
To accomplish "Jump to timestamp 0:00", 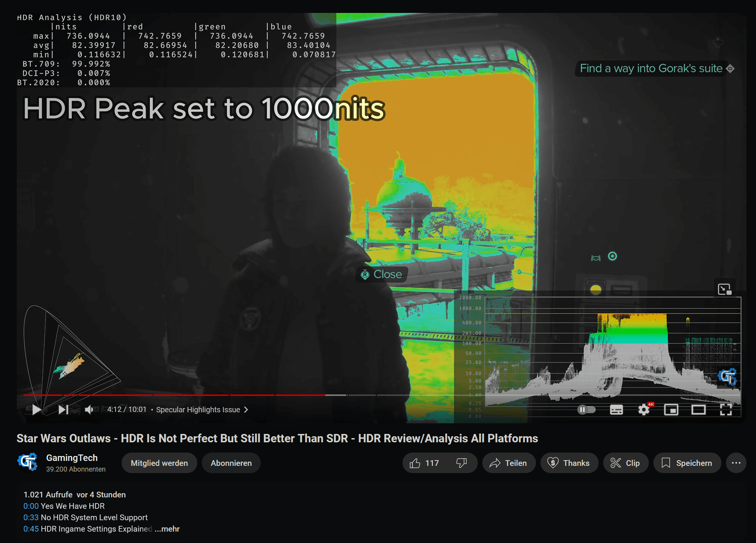I will click(31, 506).
